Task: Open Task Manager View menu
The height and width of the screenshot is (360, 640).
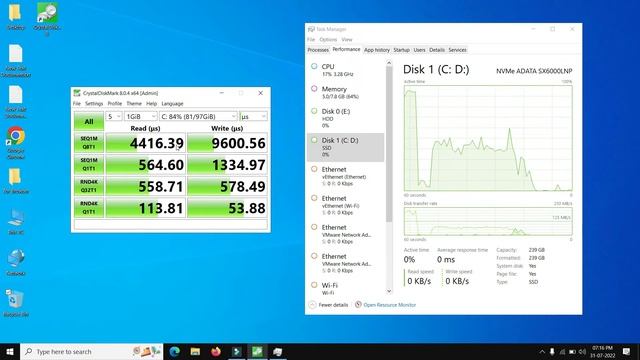Action: coord(347,40)
